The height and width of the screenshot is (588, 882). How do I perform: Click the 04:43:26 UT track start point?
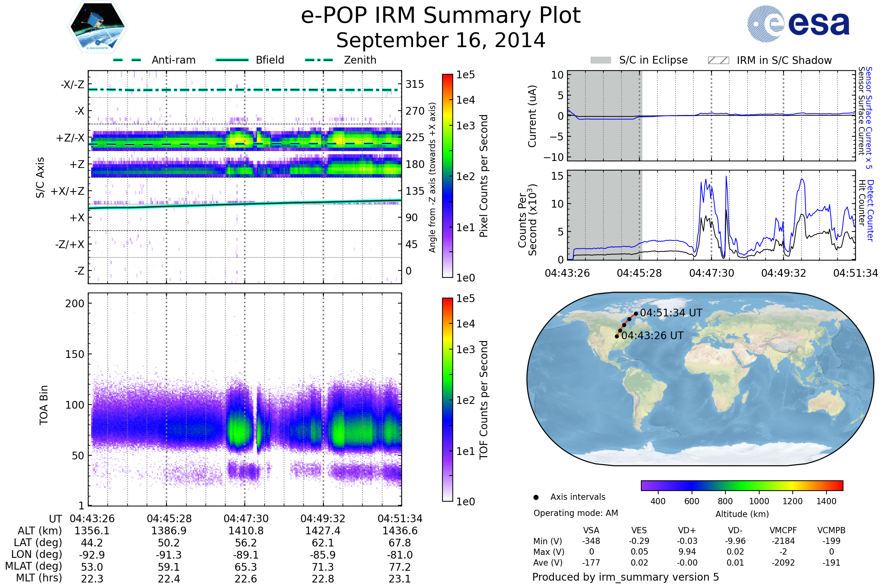[x=617, y=336]
